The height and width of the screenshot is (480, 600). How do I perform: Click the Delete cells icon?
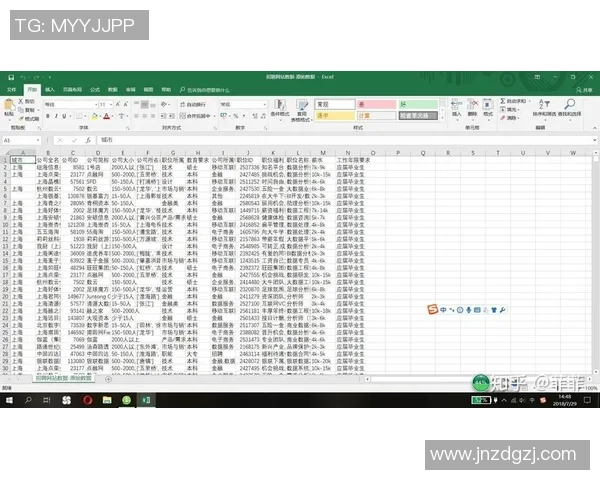tap(473, 104)
